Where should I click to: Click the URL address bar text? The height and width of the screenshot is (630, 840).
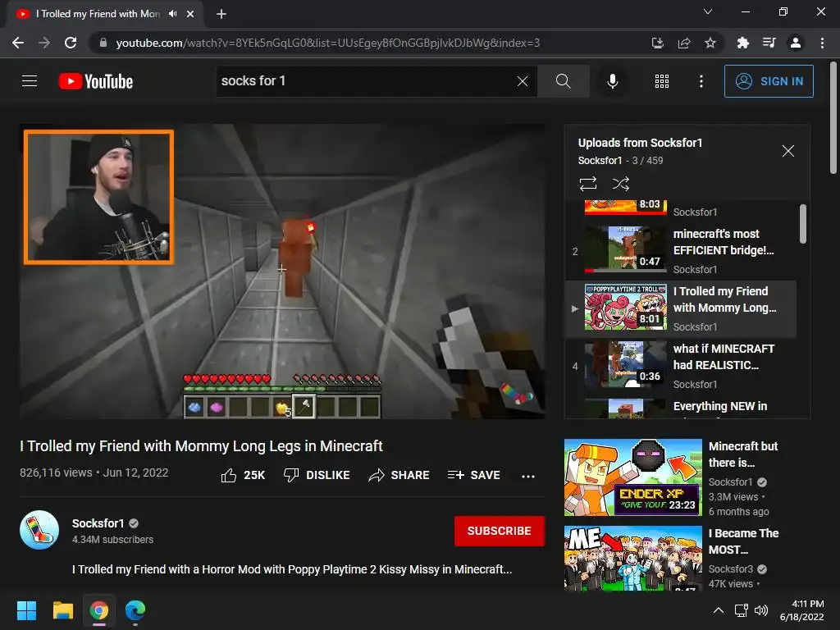(328, 43)
